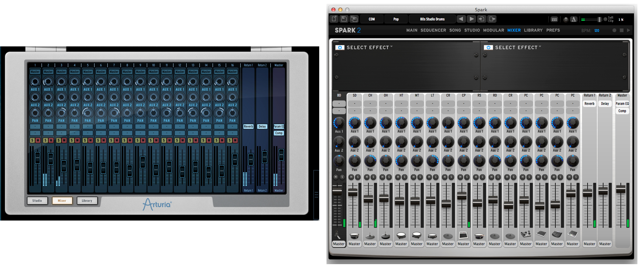Select the SD snare drum instrument icon
This screenshot has height=269, width=644.
coord(354,236)
